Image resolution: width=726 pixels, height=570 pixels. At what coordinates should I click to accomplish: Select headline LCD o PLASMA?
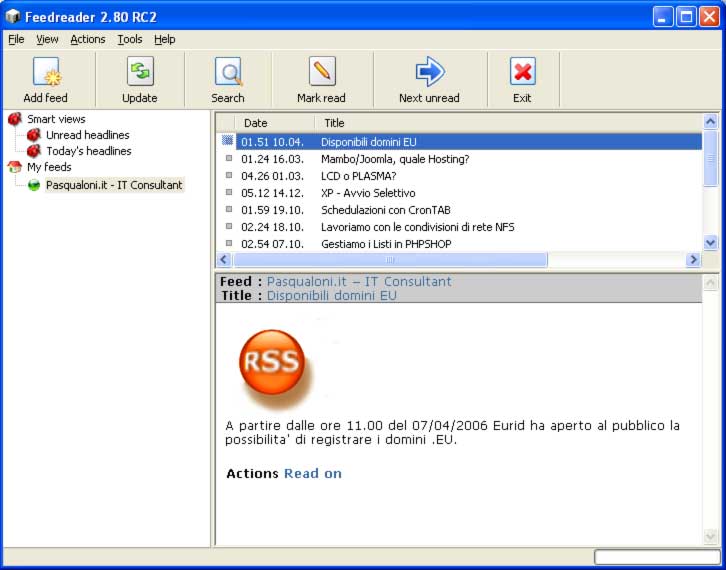pos(358,176)
